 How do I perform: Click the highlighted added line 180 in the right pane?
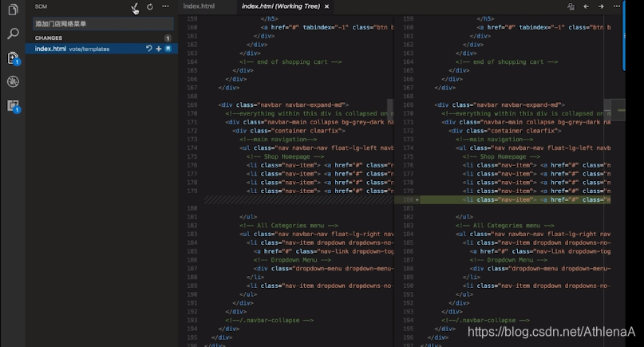click(x=515, y=199)
